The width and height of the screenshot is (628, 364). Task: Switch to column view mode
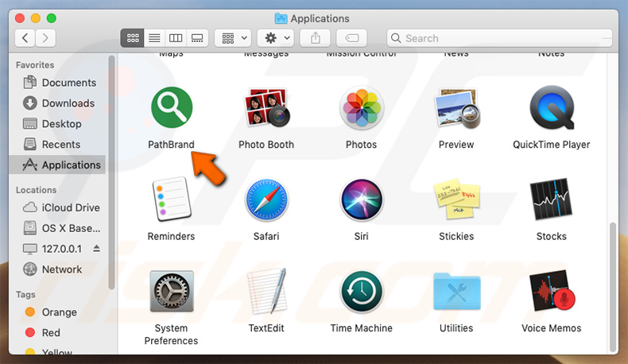(x=176, y=38)
